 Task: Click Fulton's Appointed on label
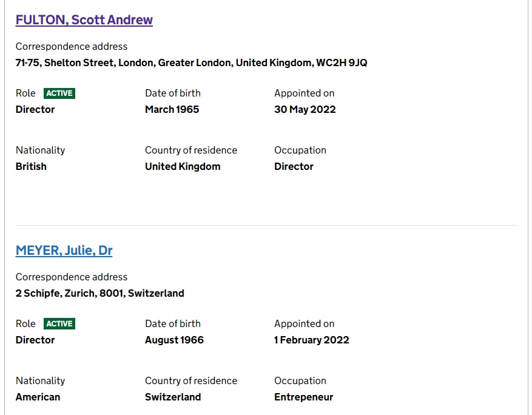tap(304, 93)
